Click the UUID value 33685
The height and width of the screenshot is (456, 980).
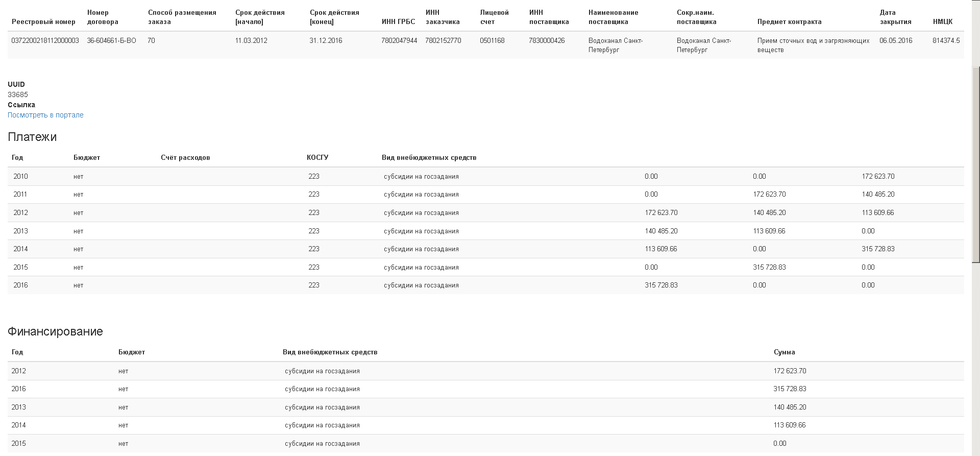click(18, 94)
